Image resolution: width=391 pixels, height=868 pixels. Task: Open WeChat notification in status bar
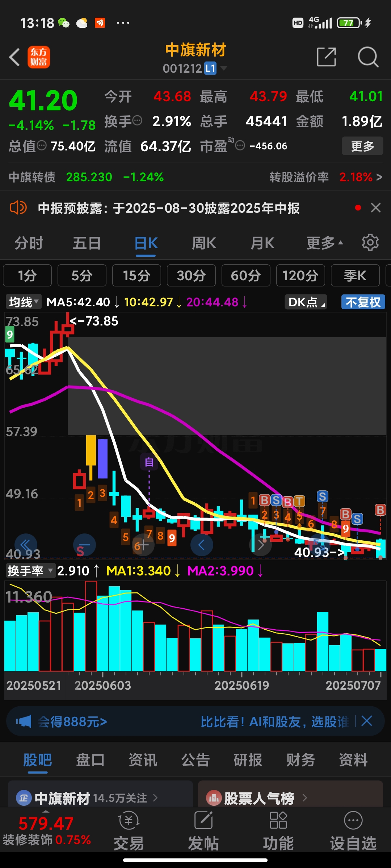pyautogui.click(x=64, y=23)
